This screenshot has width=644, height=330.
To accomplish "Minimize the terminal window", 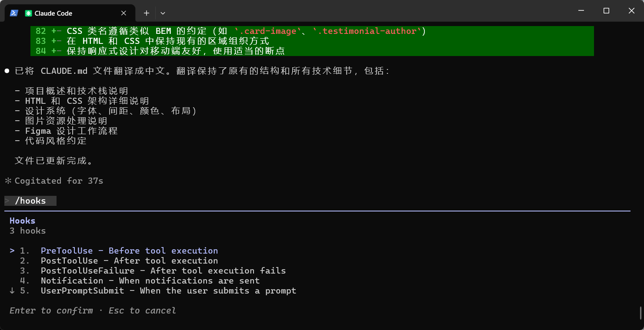I will 581,11.
